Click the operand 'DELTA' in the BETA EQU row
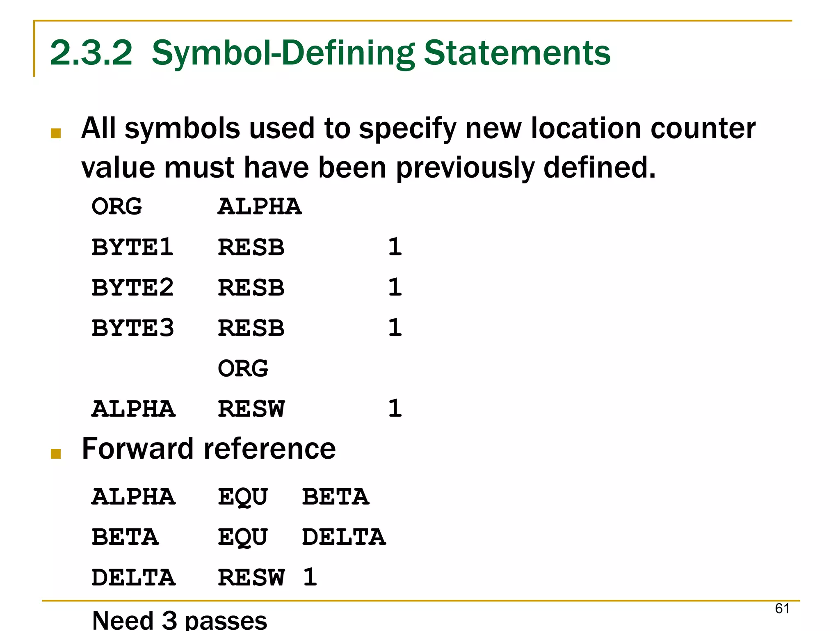840x631 pixels. tap(344, 537)
